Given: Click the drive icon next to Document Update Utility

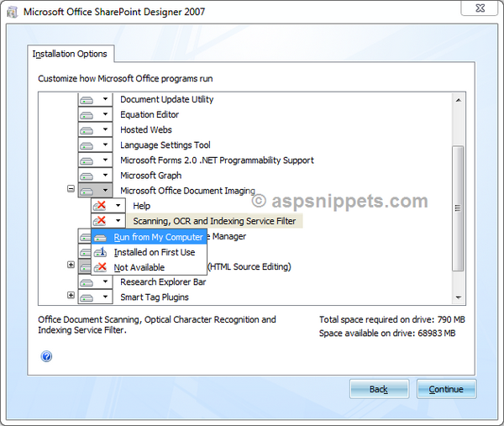Looking at the screenshot, I should click(x=87, y=100).
